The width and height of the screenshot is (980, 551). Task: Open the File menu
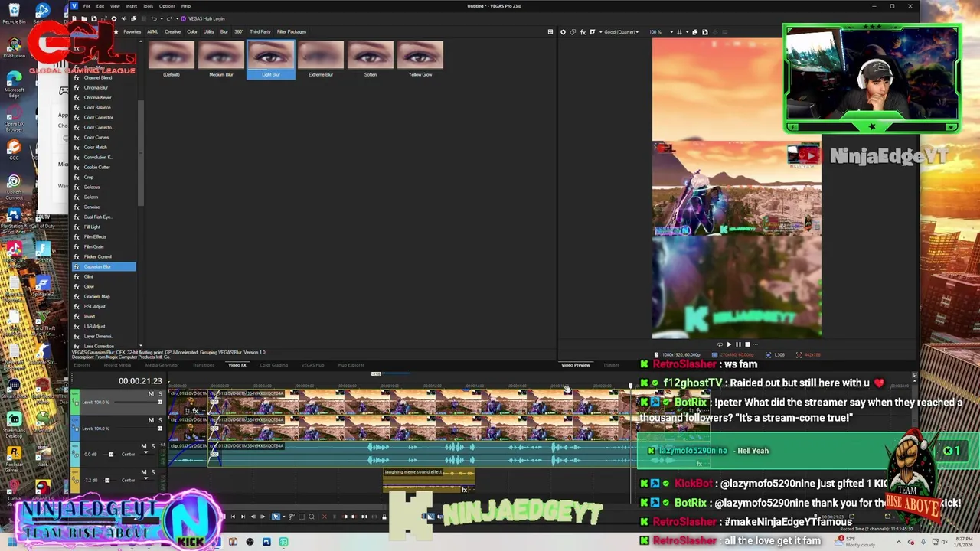point(87,6)
